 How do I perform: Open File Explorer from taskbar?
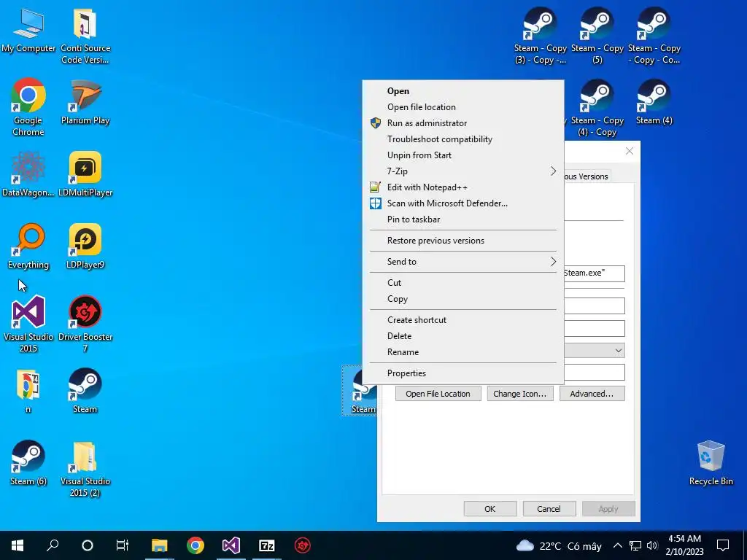[x=160, y=545]
